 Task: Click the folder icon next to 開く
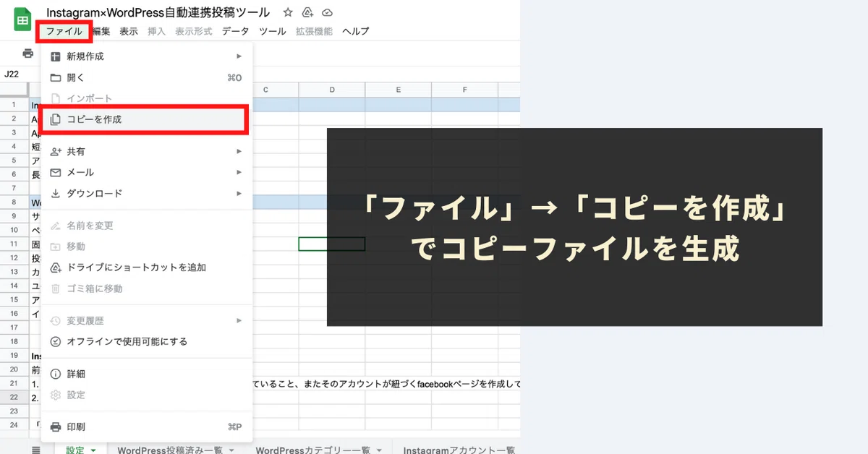click(56, 77)
